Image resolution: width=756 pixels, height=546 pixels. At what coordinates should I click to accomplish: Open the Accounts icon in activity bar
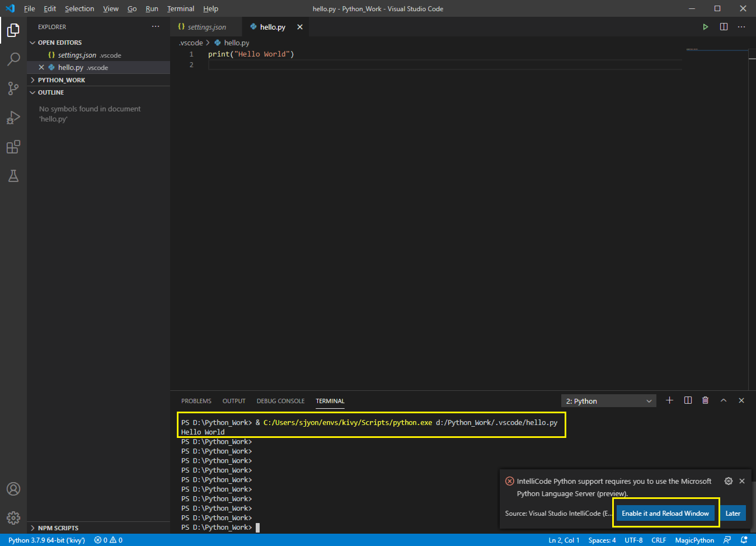(13, 489)
